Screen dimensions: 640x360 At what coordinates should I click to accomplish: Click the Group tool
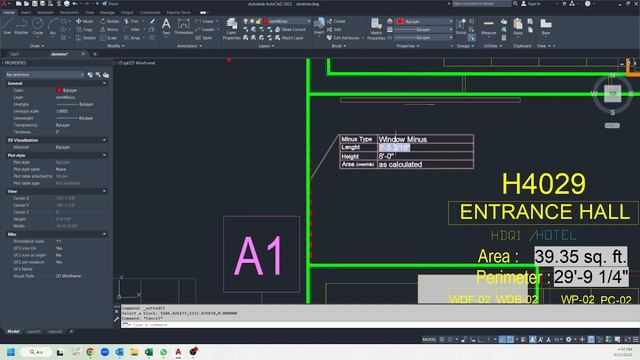click(461, 27)
